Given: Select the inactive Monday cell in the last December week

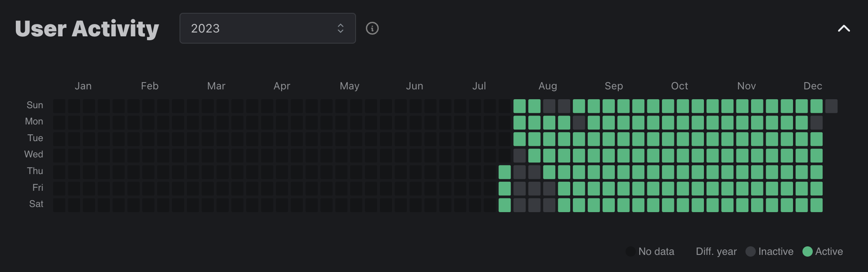Looking at the screenshot, I should point(816,123).
